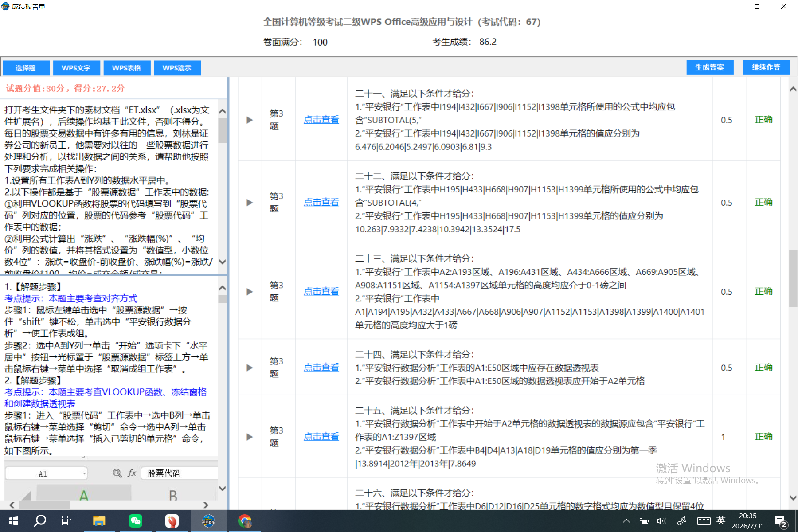Click the solution panel horizontal scrollbar thumb
This screenshot has height=532, width=798.
[x=44, y=505]
